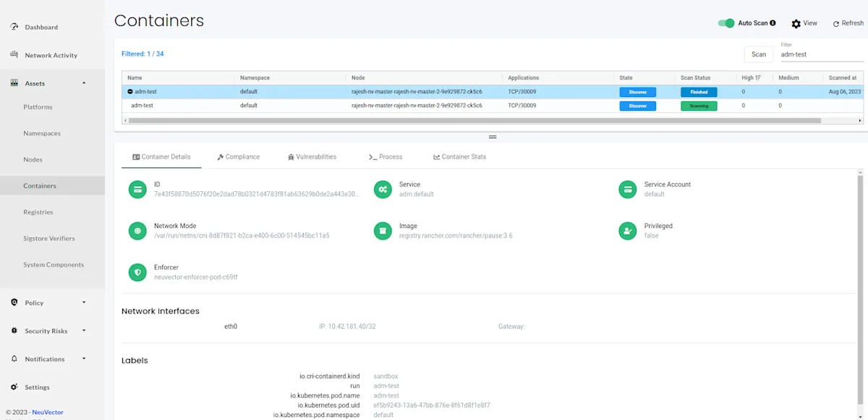Click the green Service Account icon
The image size is (868, 420).
pos(628,190)
